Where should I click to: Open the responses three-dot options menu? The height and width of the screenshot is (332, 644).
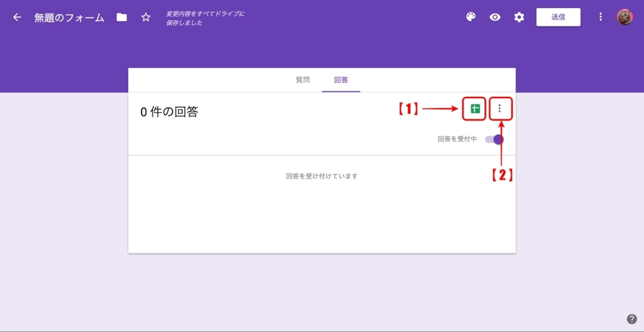499,109
